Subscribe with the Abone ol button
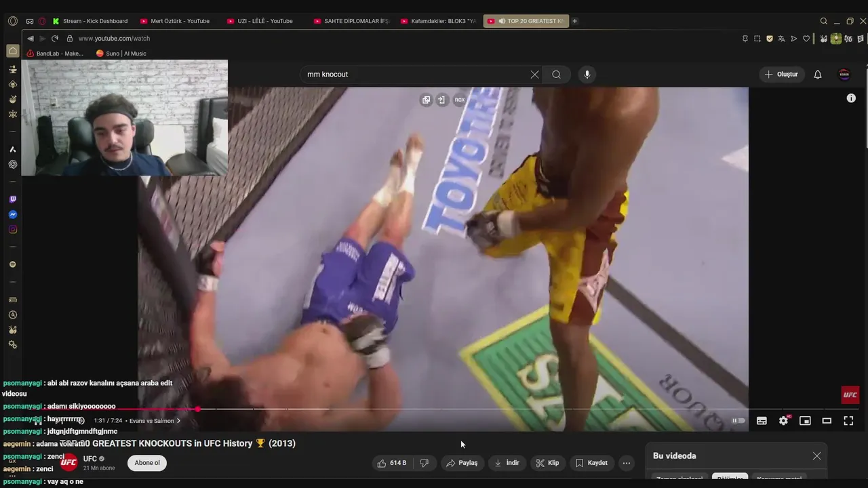Viewport: 868px width, 488px height. (147, 463)
